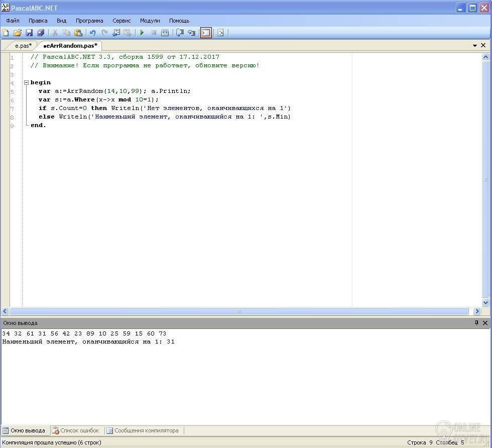
Task: Click the 'else Writeln' code line
Action: (x=165, y=117)
